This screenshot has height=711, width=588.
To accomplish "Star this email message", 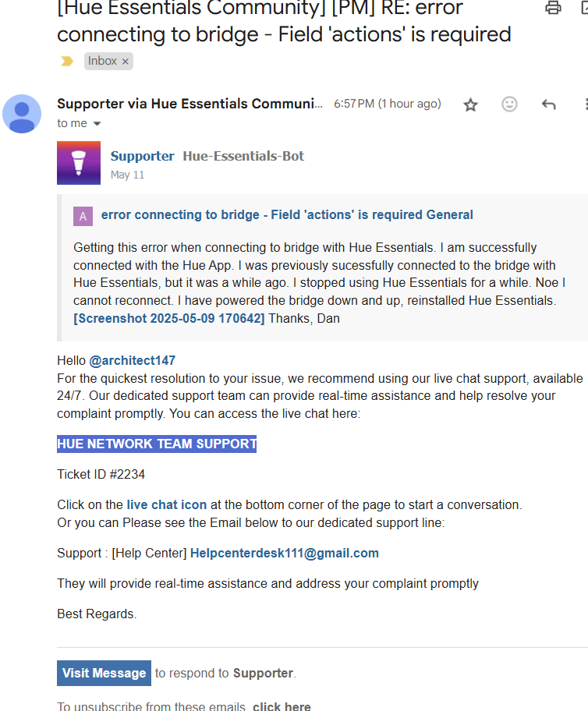I will pyautogui.click(x=470, y=104).
